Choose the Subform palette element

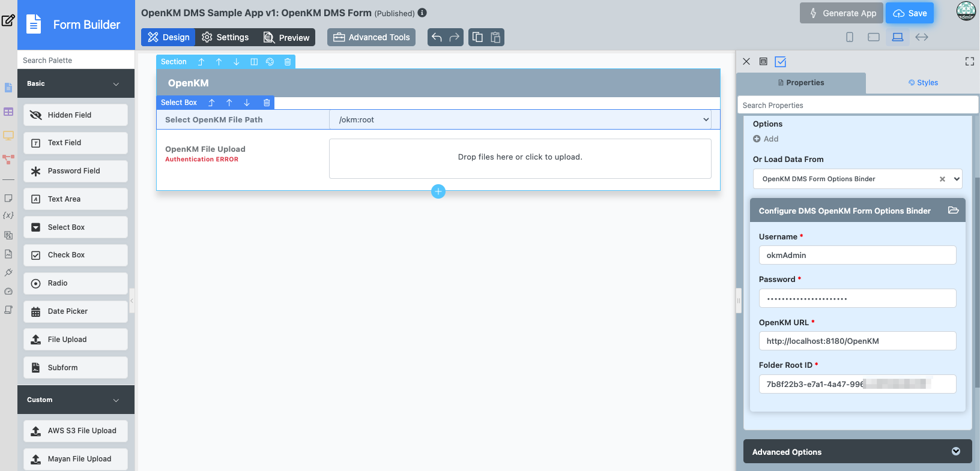(x=76, y=368)
